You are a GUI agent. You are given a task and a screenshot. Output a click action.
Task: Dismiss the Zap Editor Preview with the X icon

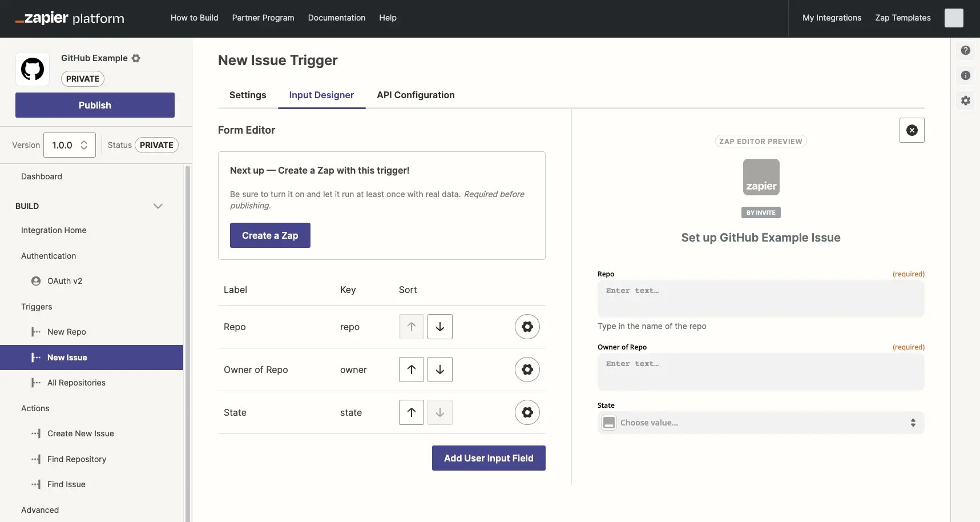coord(912,130)
